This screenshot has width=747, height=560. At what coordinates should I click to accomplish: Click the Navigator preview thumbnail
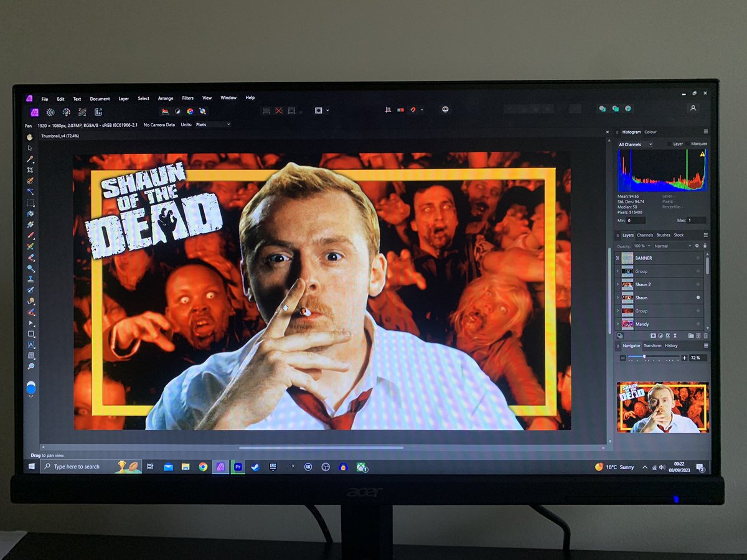pyautogui.click(x=663, y=407)
